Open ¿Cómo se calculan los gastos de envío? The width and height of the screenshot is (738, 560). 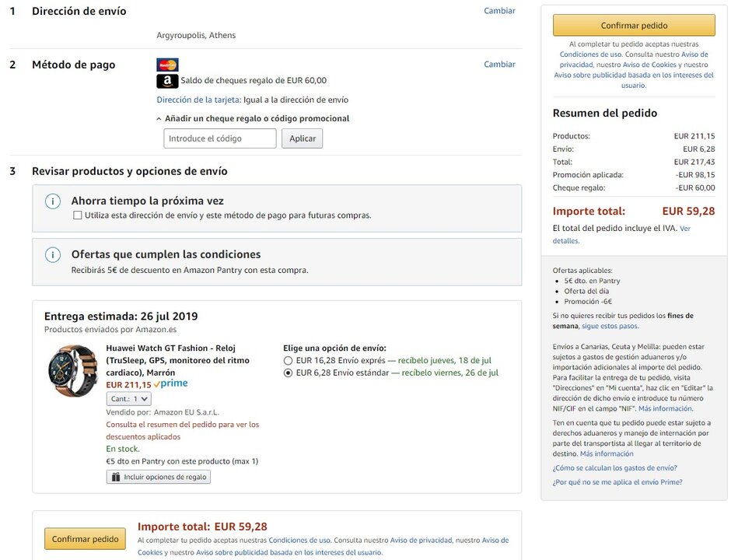tap(614, 468)
